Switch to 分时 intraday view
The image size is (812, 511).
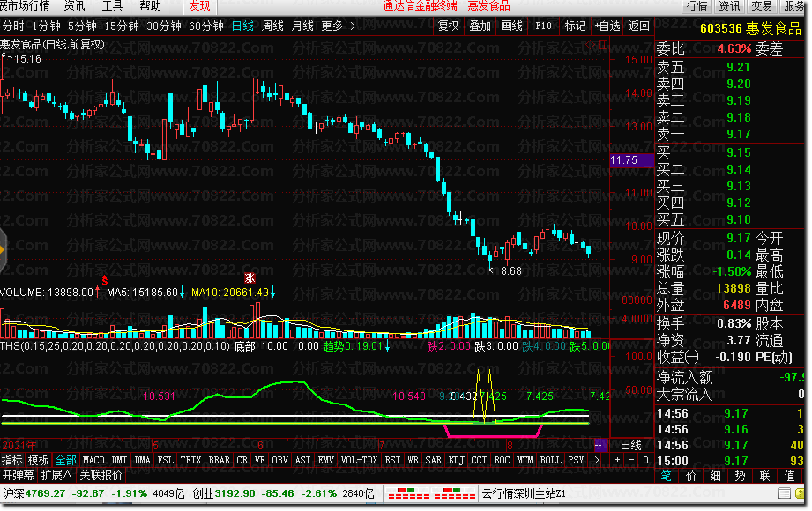[x=13, y=26]
